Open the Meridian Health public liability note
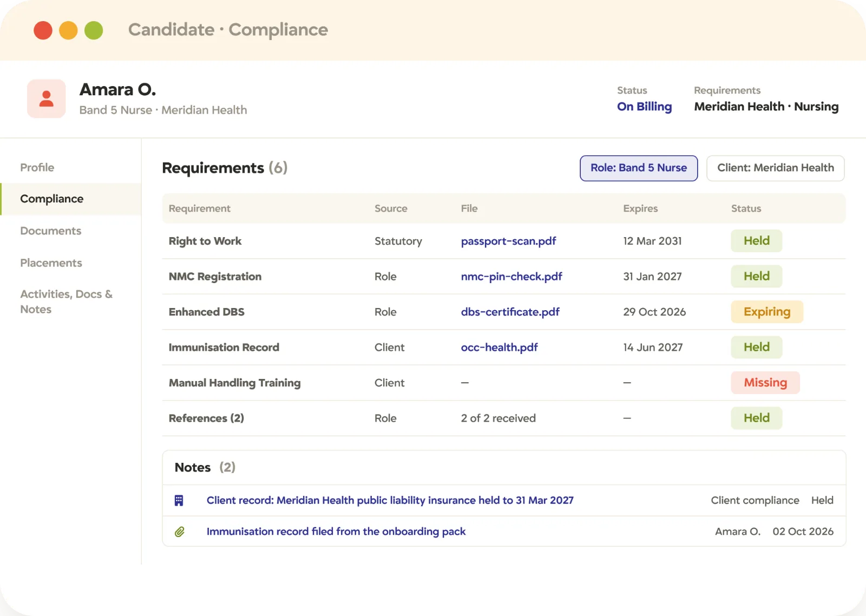The width and height of the screenshot is (866, 616). [390, 500]
